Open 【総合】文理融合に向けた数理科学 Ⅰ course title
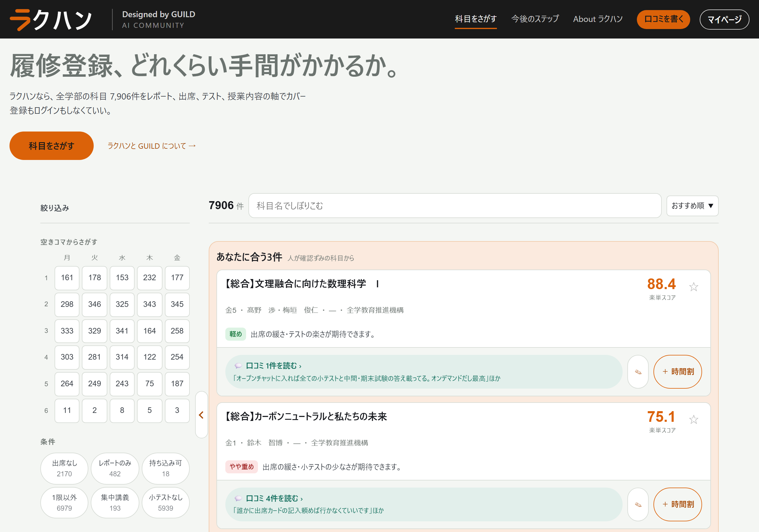 tap(302, 284)
